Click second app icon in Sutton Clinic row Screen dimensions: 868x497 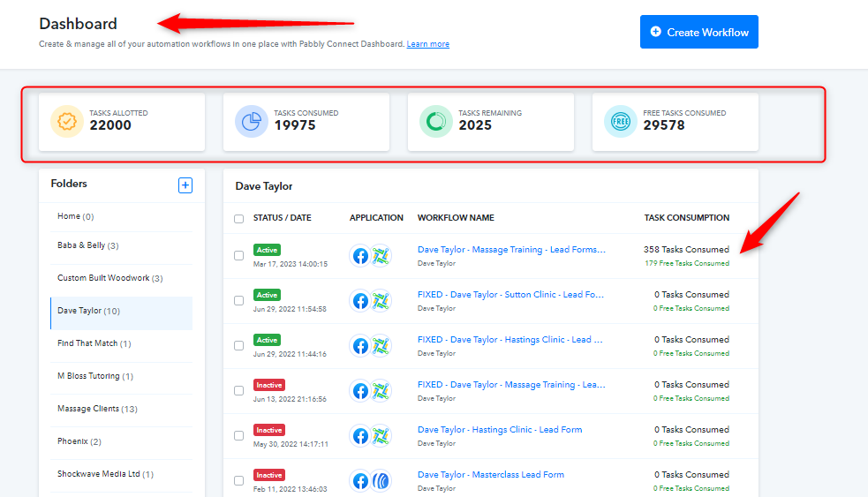pos(381,301)
